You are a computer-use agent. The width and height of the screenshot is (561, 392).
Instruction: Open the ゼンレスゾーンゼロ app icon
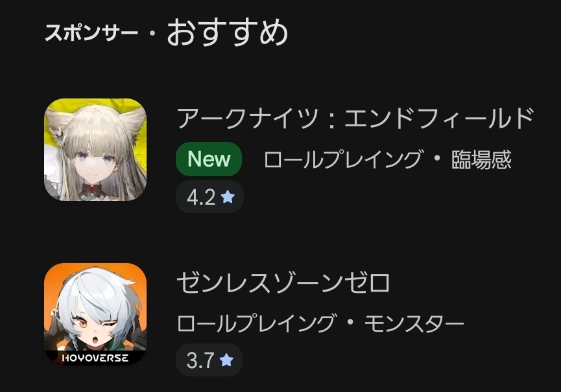point(95,314)
